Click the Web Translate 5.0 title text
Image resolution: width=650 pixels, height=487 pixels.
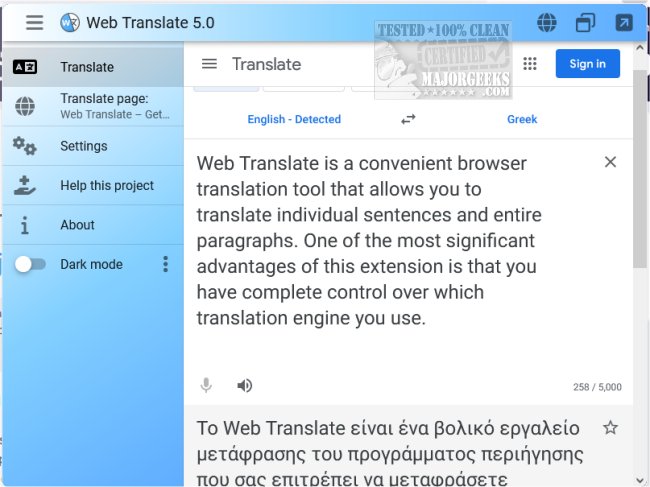pos(150,22)
